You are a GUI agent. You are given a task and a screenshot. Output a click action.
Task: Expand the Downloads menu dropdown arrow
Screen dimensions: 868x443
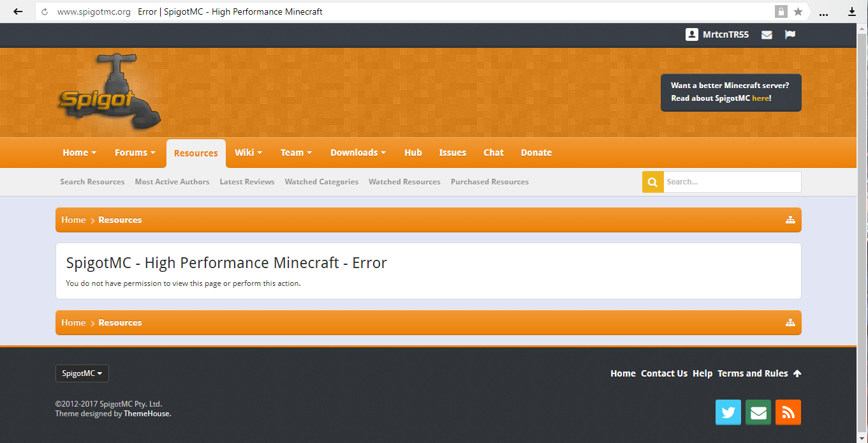click(x=383, y=153)
